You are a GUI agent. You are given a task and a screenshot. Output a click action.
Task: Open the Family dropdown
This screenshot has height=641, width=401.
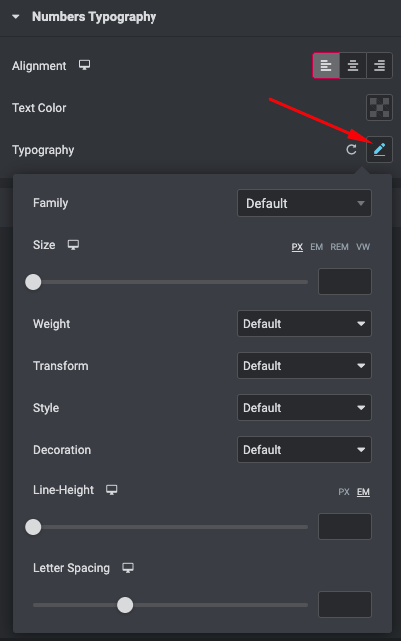coord(304,203)
